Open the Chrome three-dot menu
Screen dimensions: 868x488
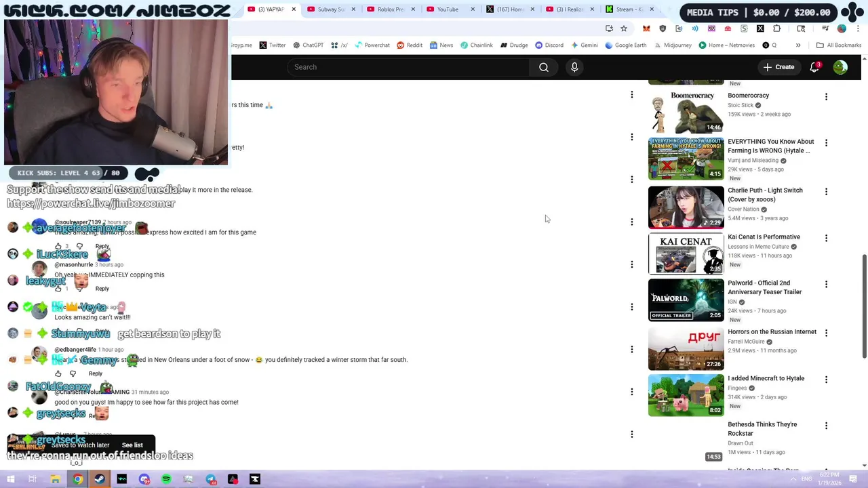[x=858, y=28]
